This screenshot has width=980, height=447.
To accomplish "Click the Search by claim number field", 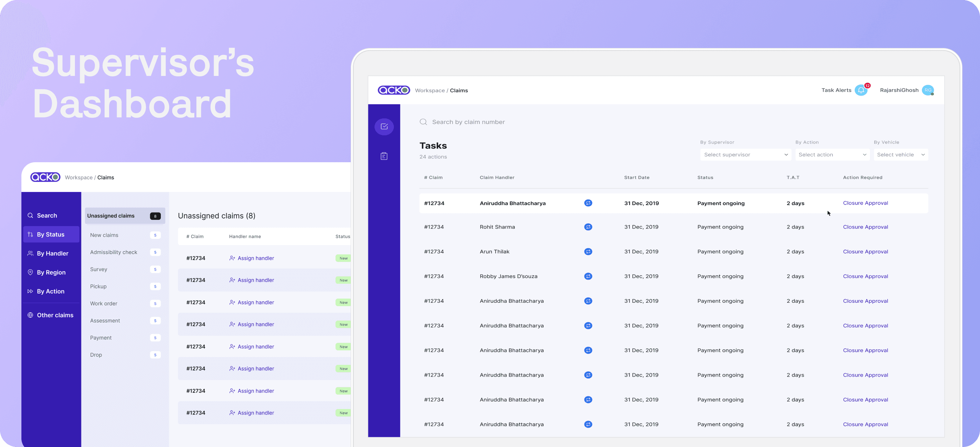I will [x=468, y=122].
